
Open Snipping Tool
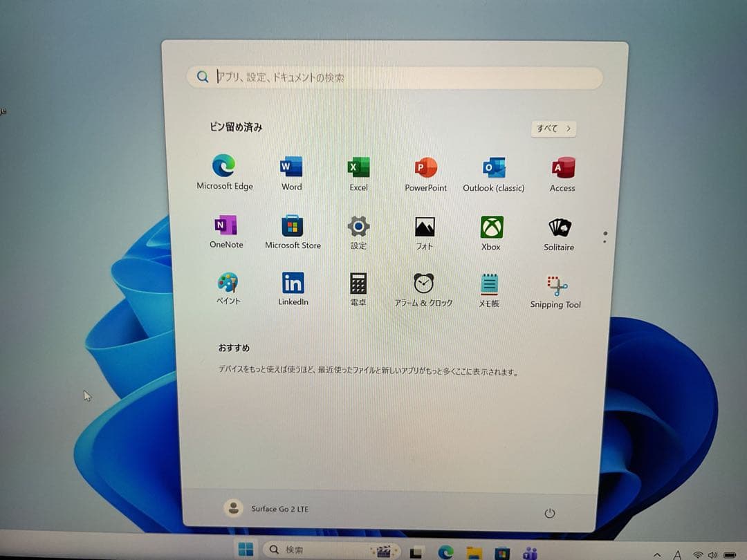point(554,283)
